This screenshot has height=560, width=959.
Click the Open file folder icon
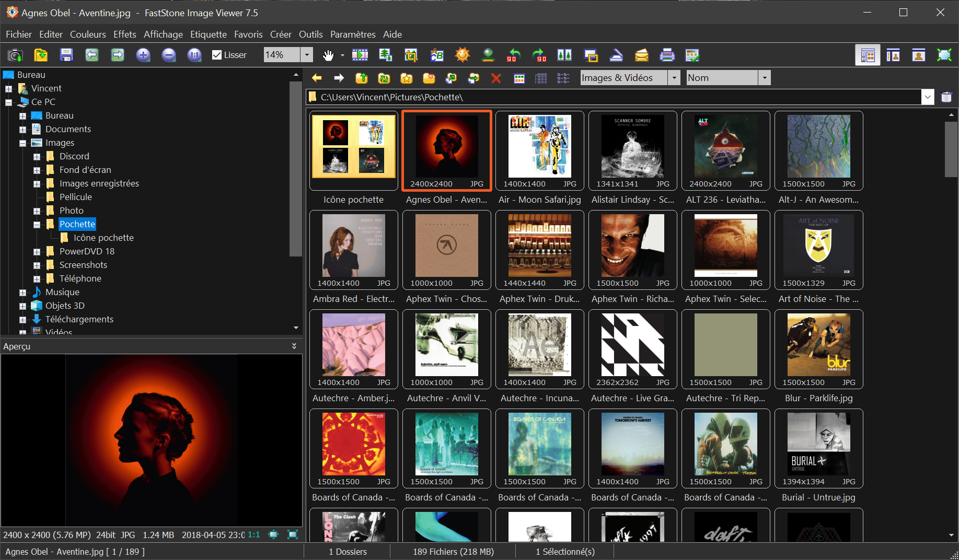click(x=41, y=55)
